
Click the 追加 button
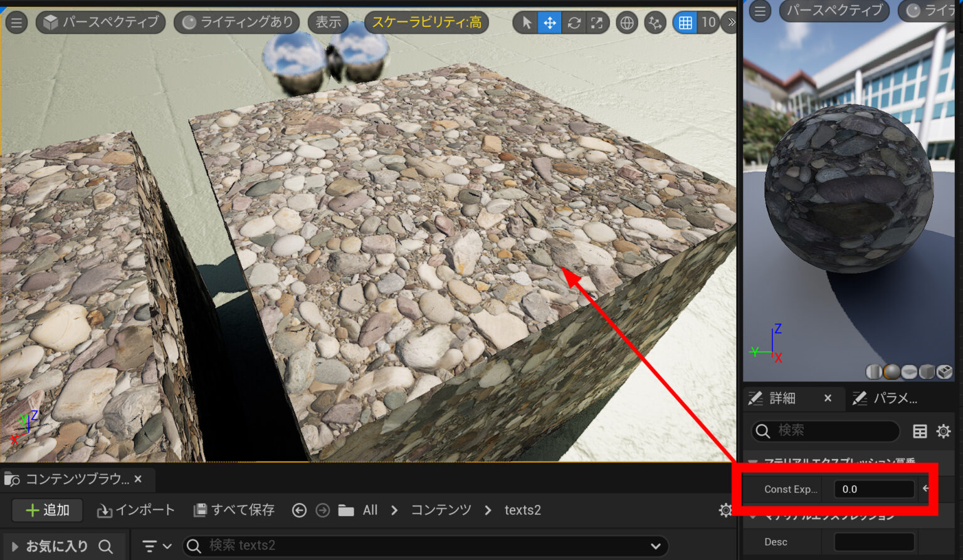pos(46,510)
